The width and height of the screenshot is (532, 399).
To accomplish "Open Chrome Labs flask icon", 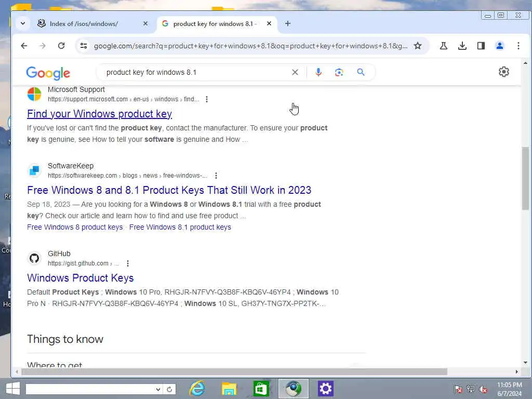I will (444, 46).
